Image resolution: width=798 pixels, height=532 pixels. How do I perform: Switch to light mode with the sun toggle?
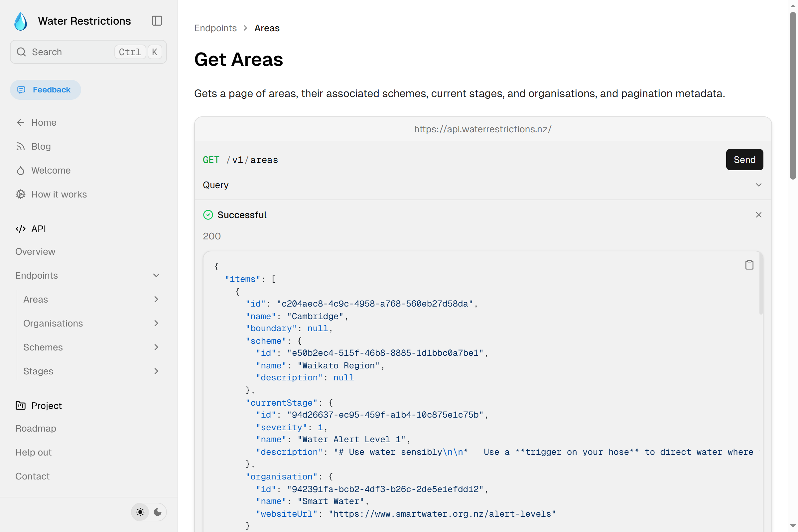click(x=140, y=512)
